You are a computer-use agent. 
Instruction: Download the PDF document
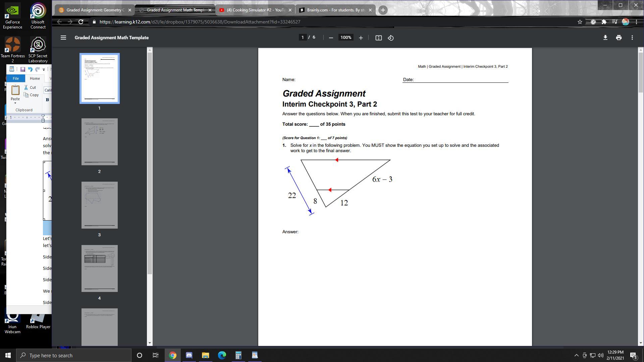[605, 38]
